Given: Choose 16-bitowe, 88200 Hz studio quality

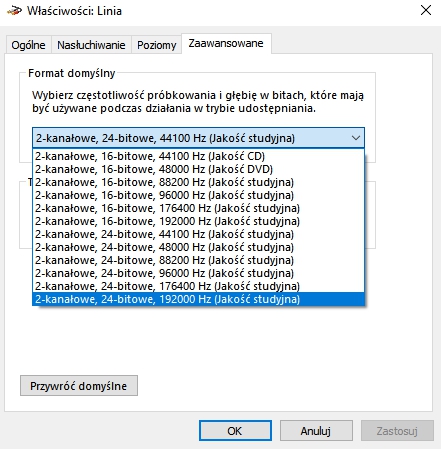Looking at the screenshot, I should 198,182.
